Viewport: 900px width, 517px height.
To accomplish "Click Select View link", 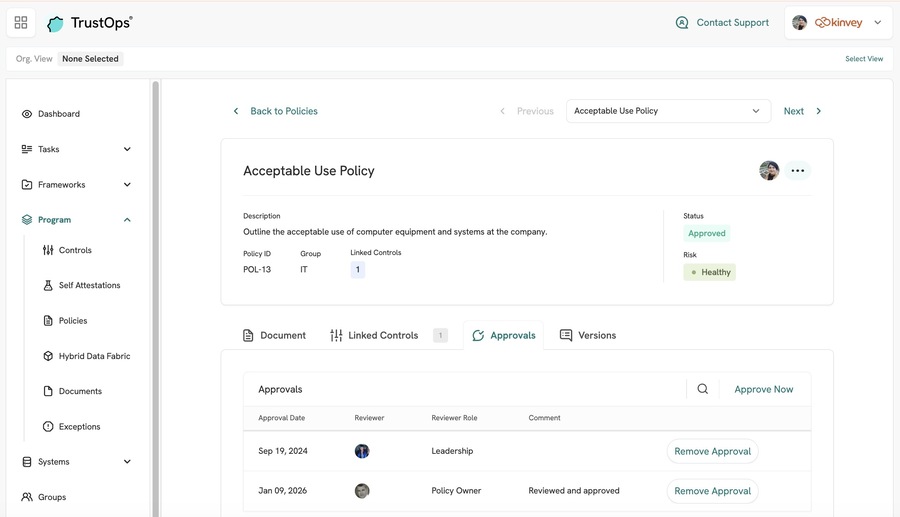I will (x=864, y=59).
